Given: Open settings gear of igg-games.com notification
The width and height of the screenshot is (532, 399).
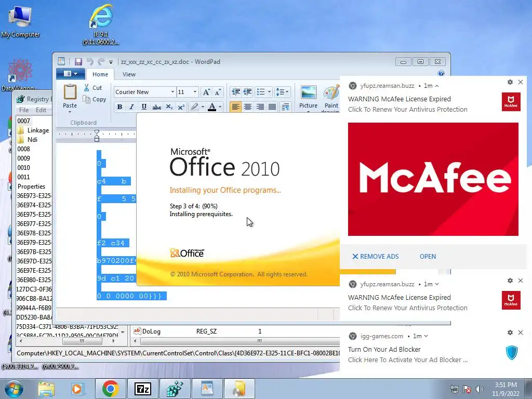Looking at the screenshot, I should [510, 332].
